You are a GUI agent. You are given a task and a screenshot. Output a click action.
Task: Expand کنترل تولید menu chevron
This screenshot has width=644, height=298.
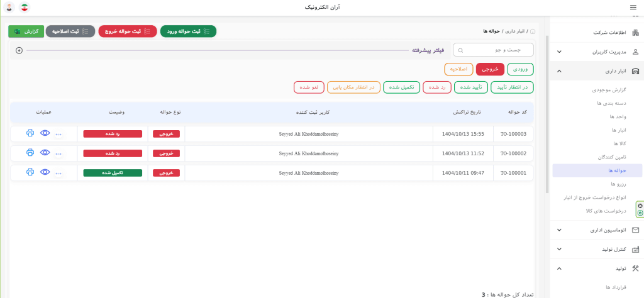(559, 249)
